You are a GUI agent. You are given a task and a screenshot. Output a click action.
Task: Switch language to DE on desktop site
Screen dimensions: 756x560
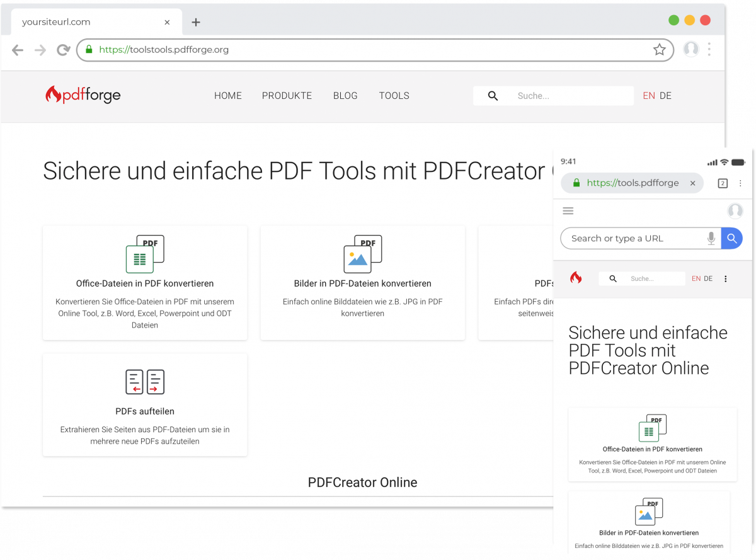(x=665, y=96)
